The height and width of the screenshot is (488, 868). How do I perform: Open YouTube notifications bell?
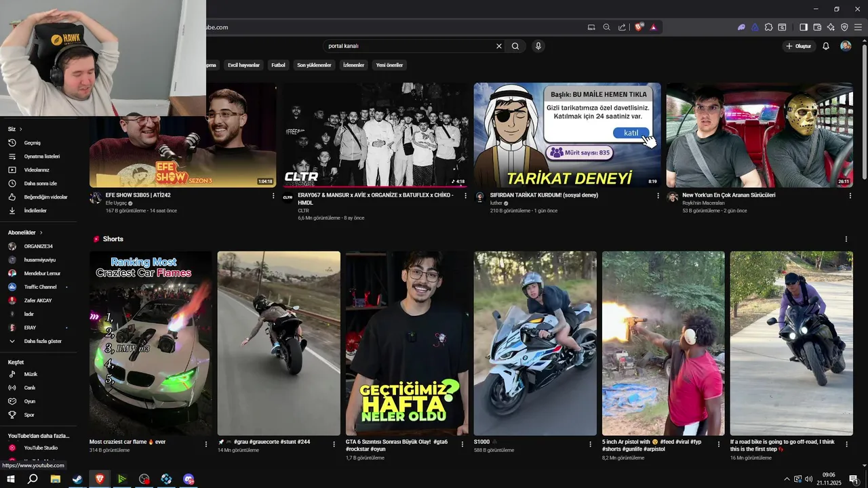pyautogui.click(x=826, y=46)
